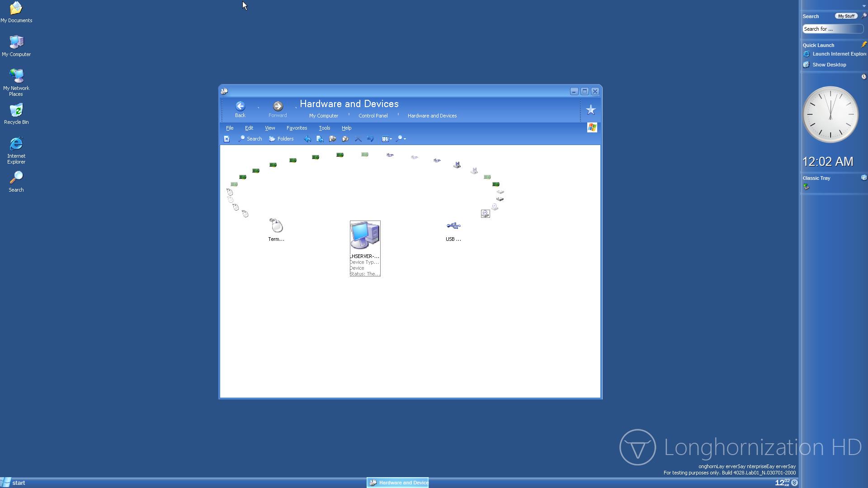Select the Term... mouse device icon
Viewport: 868px width, 488px height.
276,226
